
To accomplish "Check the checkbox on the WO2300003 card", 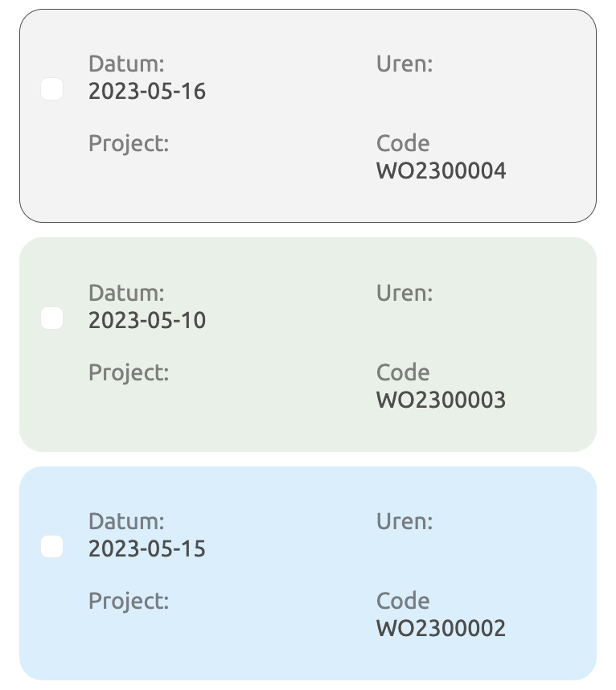I will pyautogui.click(x=51, y=318).
